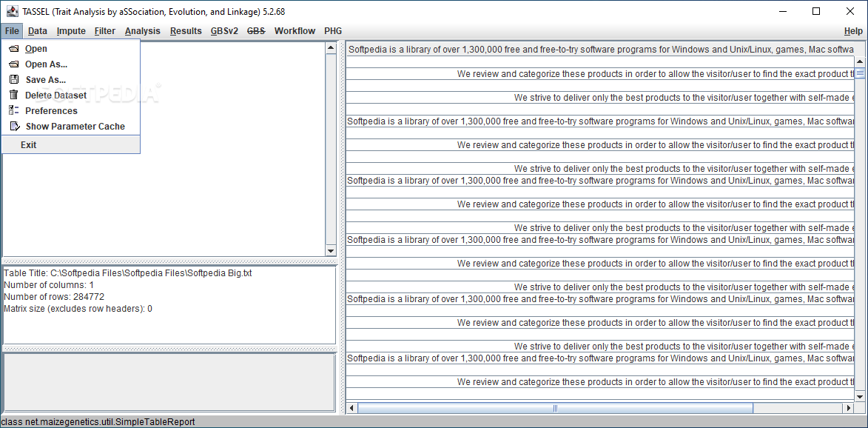868x428 pixels.
Task: Click the horizontal scrollbar thumb
Action: pyautogui.click(x=555, y=408)
